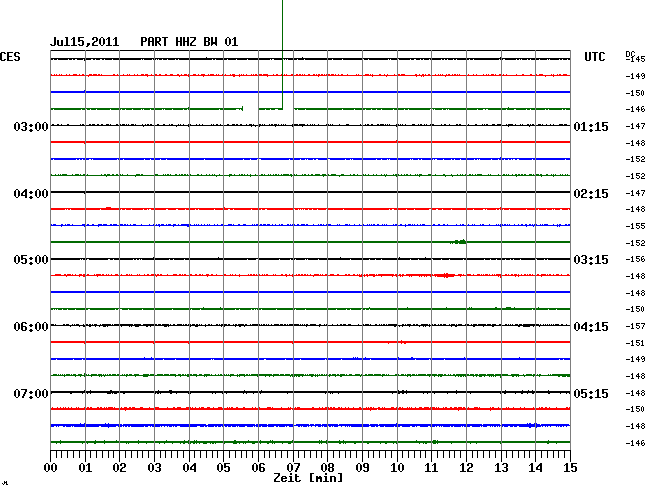This screenshot has width=650, height=494.
Task: Click the minute 15 x-axis tick label
Action: click(569, 467)
